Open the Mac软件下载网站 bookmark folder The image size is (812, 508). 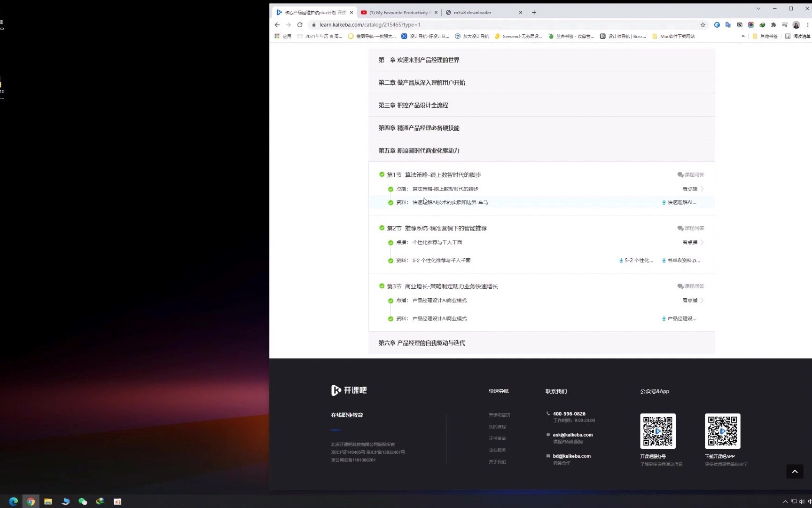click(x=673, y=36)
